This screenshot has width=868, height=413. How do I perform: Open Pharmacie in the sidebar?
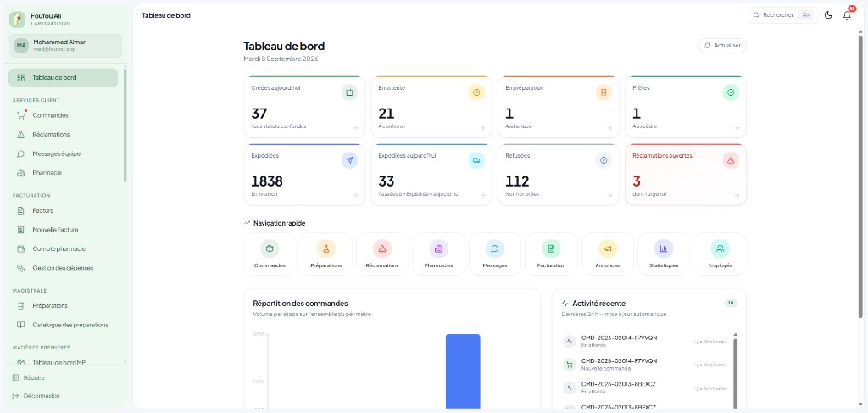63,173
